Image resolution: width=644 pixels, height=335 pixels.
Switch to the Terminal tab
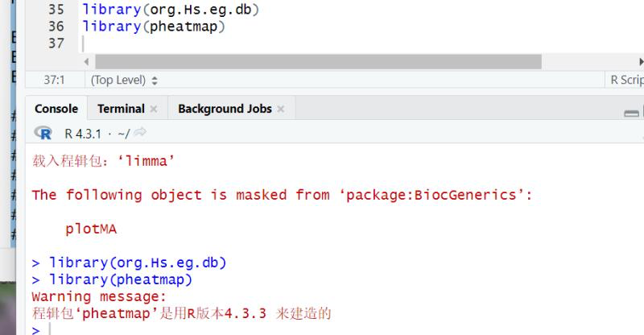[122, 109]
